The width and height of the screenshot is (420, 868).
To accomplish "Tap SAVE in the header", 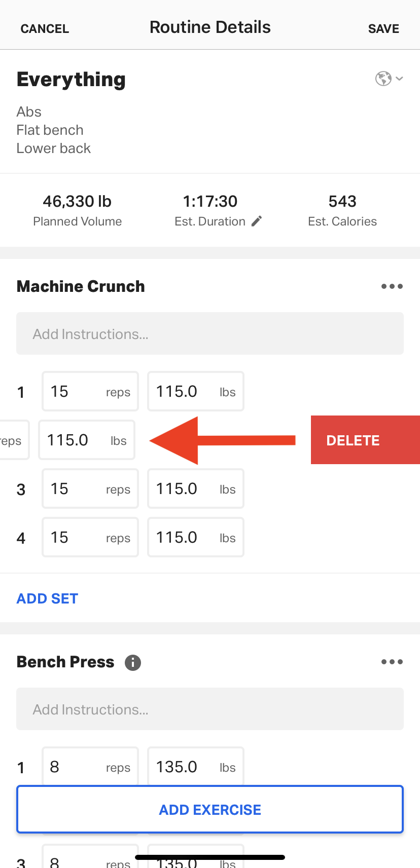I will (383, 28).
